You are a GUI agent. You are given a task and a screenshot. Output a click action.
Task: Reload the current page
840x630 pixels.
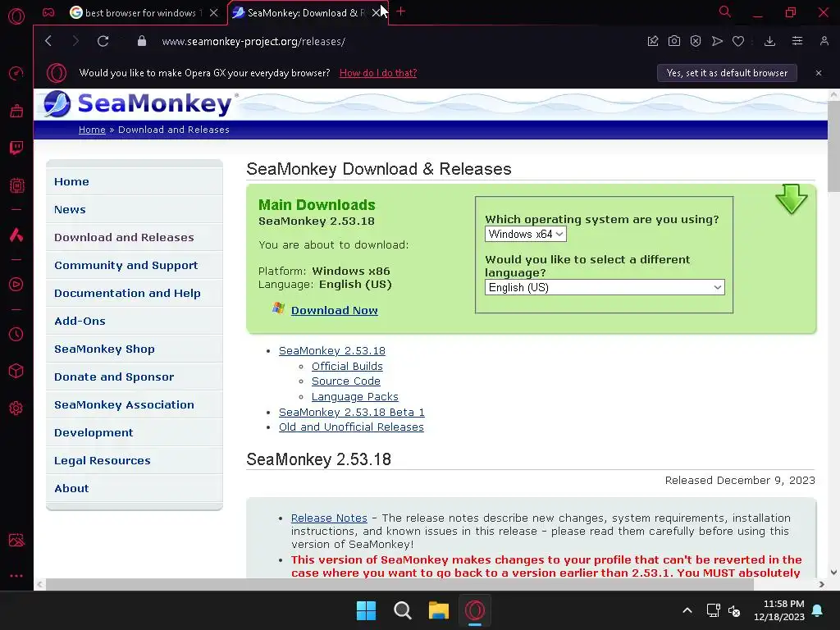103,41
